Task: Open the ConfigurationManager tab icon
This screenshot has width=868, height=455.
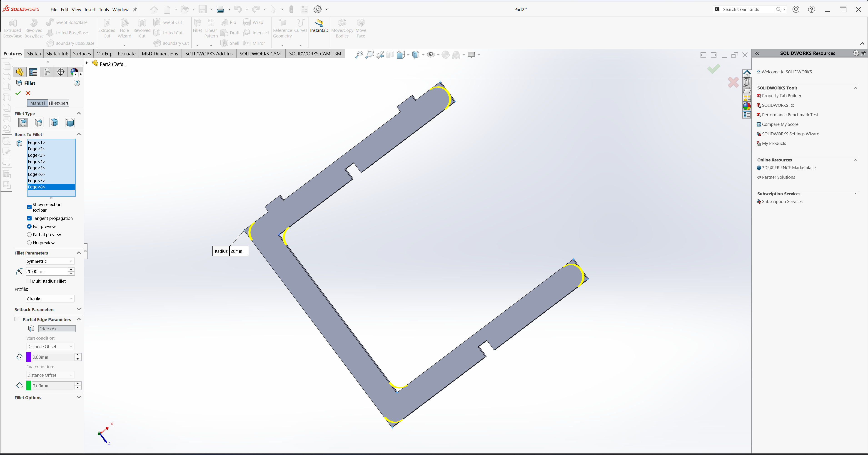Action: coord(47,72)
